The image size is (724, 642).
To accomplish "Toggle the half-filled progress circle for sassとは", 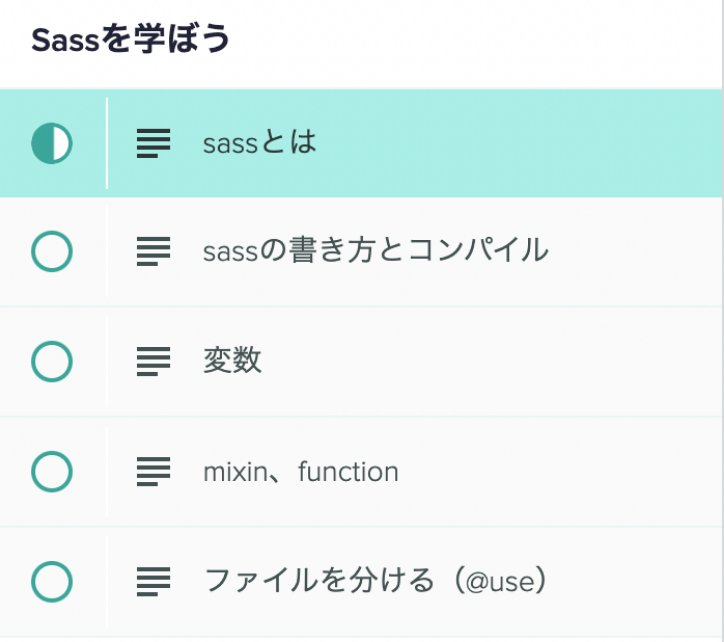I will click(52, 143).
